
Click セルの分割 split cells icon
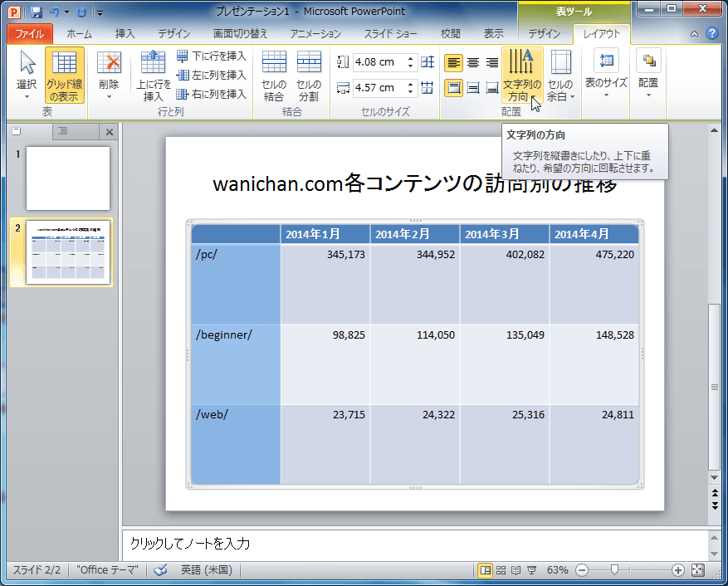coord(309,76)
